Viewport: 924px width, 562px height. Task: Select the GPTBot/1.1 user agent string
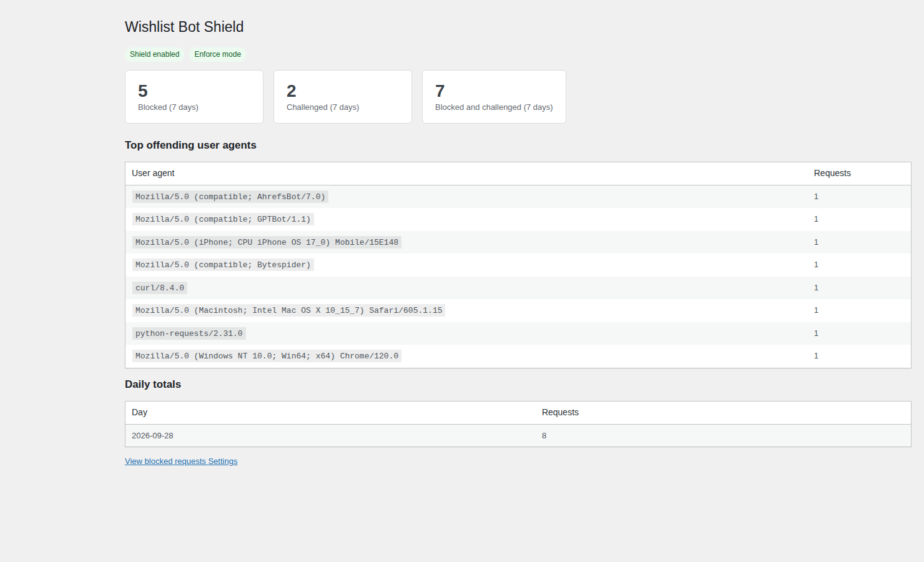click(223, 219)
